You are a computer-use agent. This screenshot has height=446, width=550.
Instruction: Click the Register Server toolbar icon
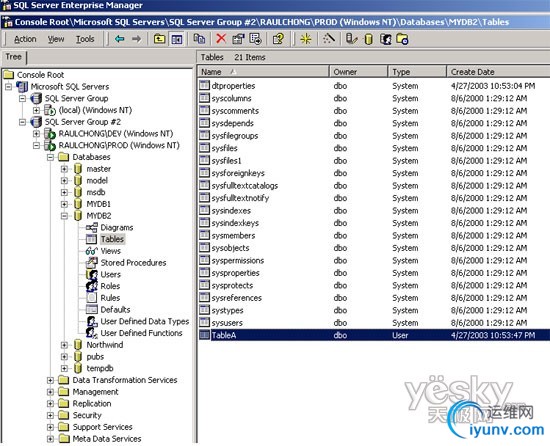351,39
